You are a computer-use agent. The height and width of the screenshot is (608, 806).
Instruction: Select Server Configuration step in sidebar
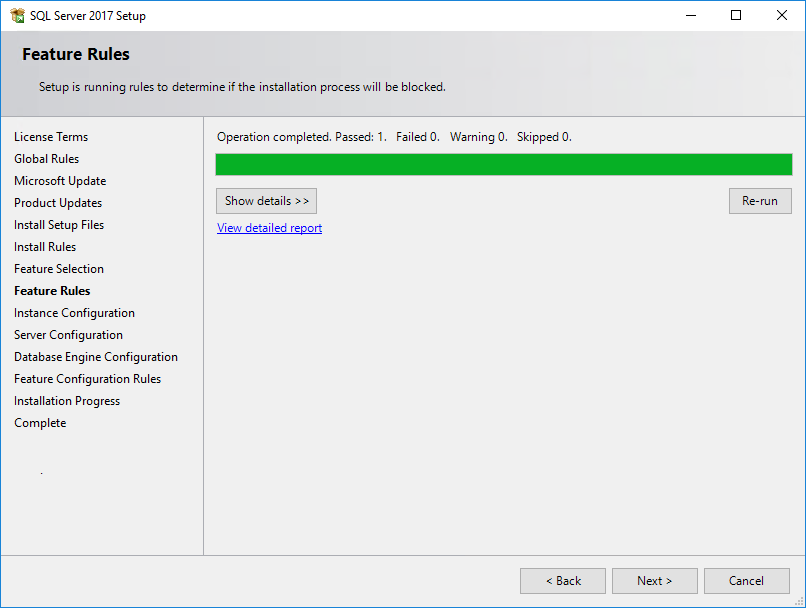pyautogui.click(x=68, y=335)
